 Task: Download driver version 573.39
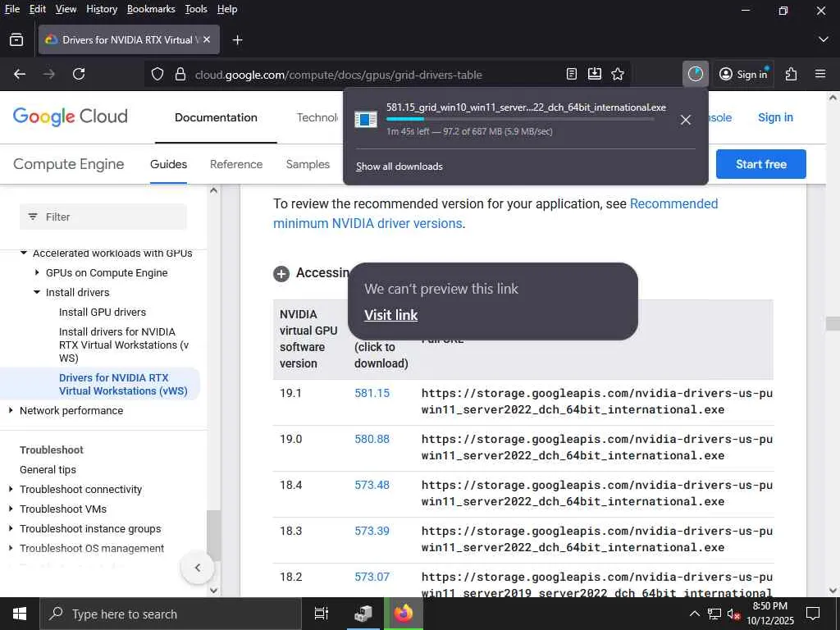pos(372,532)
